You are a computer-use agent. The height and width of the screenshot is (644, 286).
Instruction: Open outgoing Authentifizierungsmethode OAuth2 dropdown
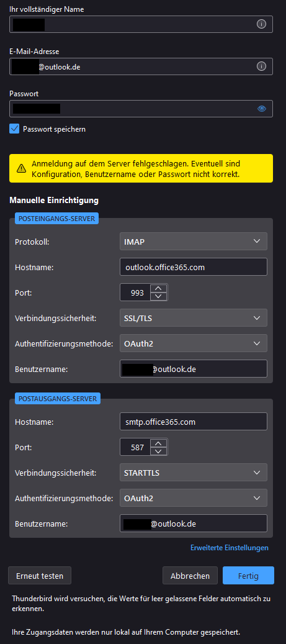tap(194, 498)
